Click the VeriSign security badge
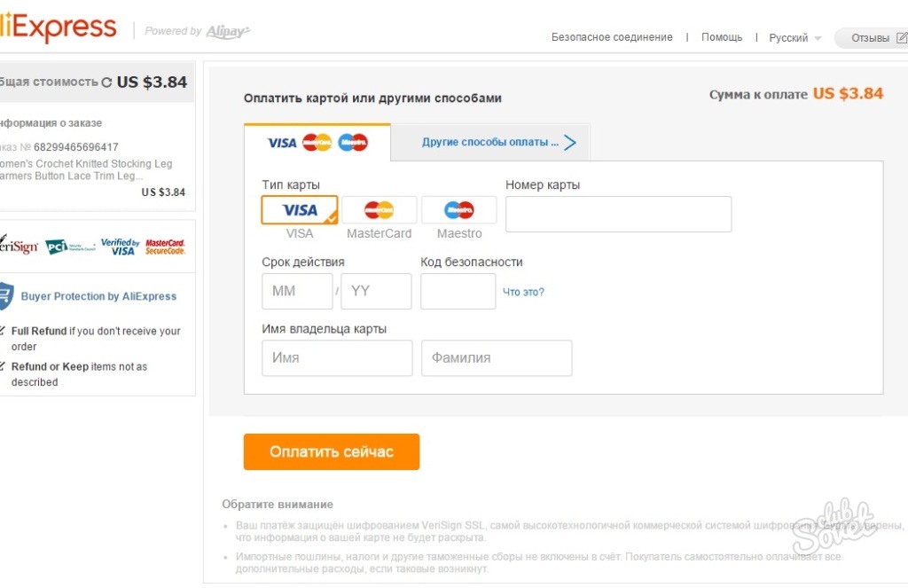The image size is (908, 588). [x=19, y=247]
